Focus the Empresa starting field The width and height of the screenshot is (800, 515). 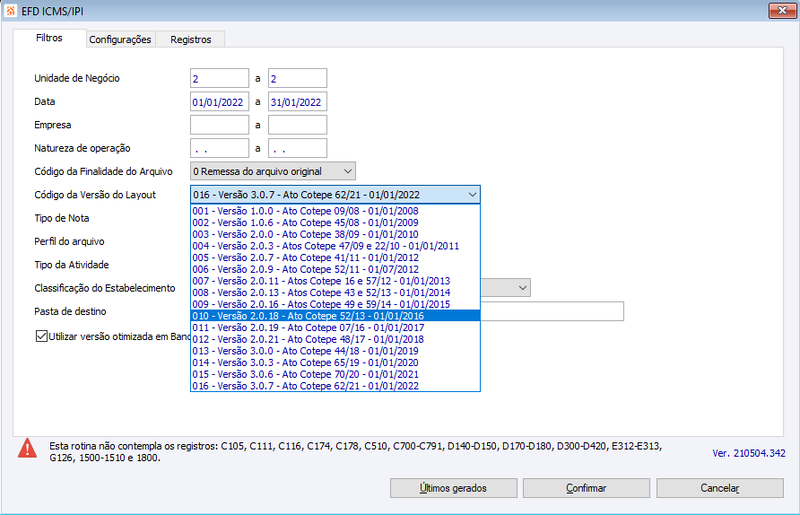coord(219,125)
